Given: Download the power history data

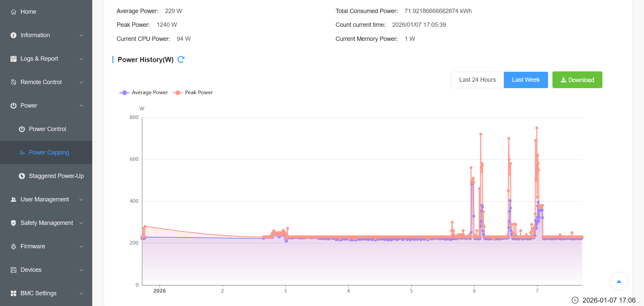Looking at the screenshot, I should click(577, 80).
